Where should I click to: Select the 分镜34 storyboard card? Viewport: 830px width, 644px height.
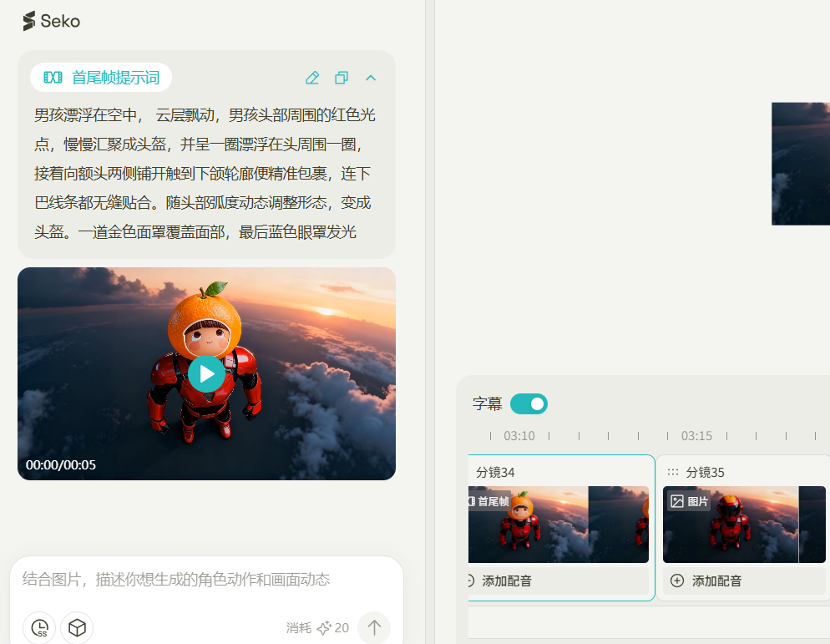click(559, 526)
